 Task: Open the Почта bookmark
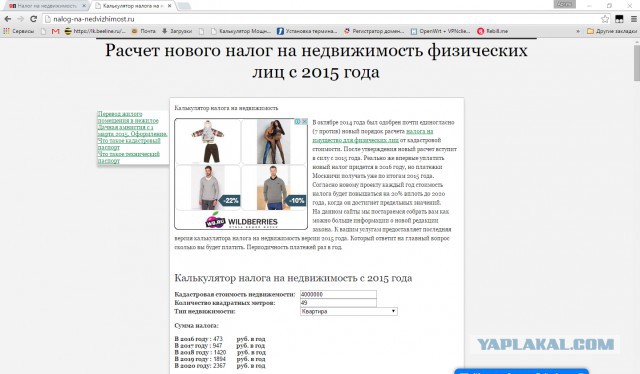click(x=143, y=31)
